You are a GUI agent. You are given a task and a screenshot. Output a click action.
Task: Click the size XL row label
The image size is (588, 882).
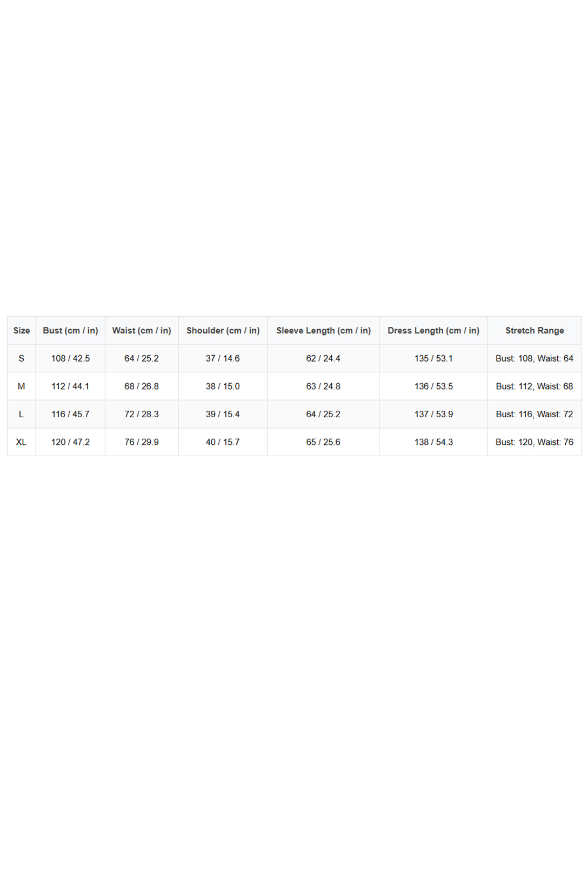click(x=22, y=442)
